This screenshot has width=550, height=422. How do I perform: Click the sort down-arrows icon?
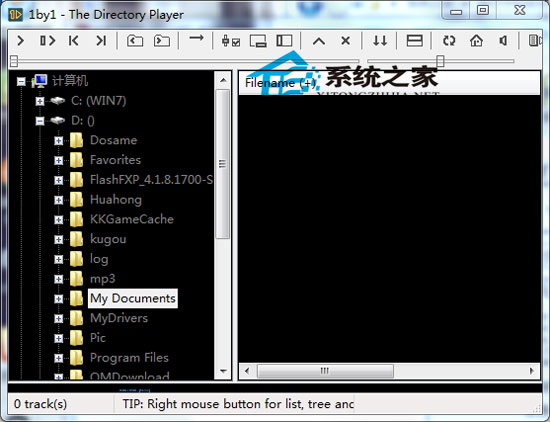(x=380, y=41)
